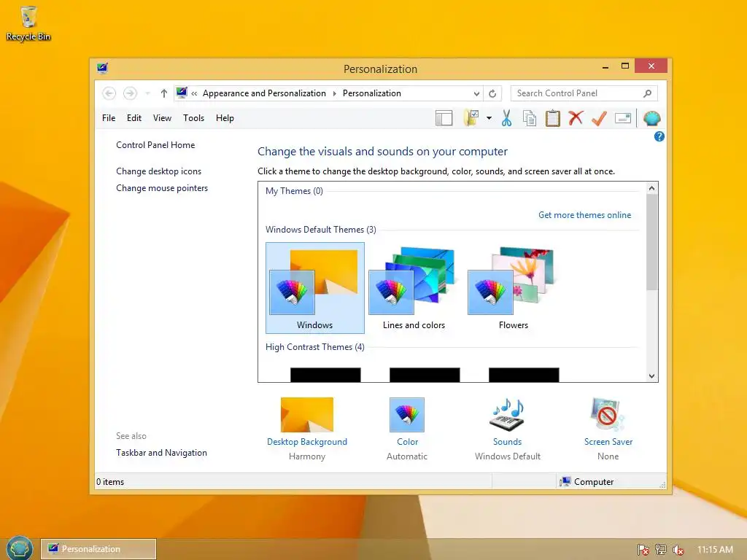Screen dimensions: 747x560
Task: Click the Screen Saver link text
Action: [608, 442]
